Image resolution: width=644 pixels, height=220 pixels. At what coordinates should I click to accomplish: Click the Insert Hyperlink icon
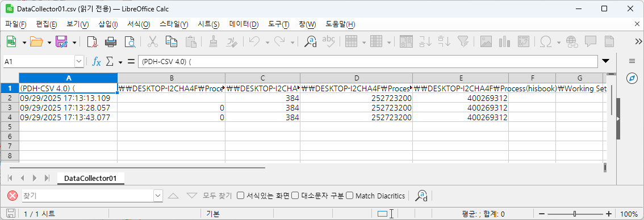click(x=572, y=41)
